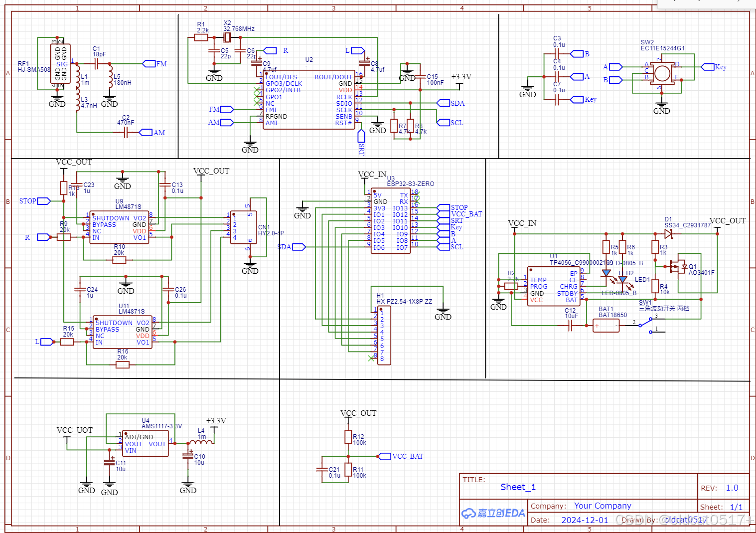
Task: Select resistor R11 100k symbol
Action: [348, 470]
